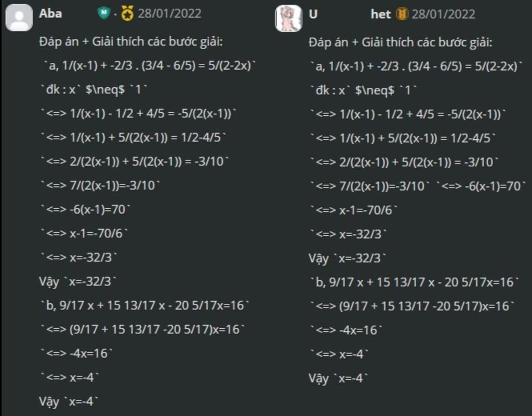Screen dimensions: 532x416
Task: Click the left answer's 'đk : x $\neq$ 1' line
Action: point(94,90)
